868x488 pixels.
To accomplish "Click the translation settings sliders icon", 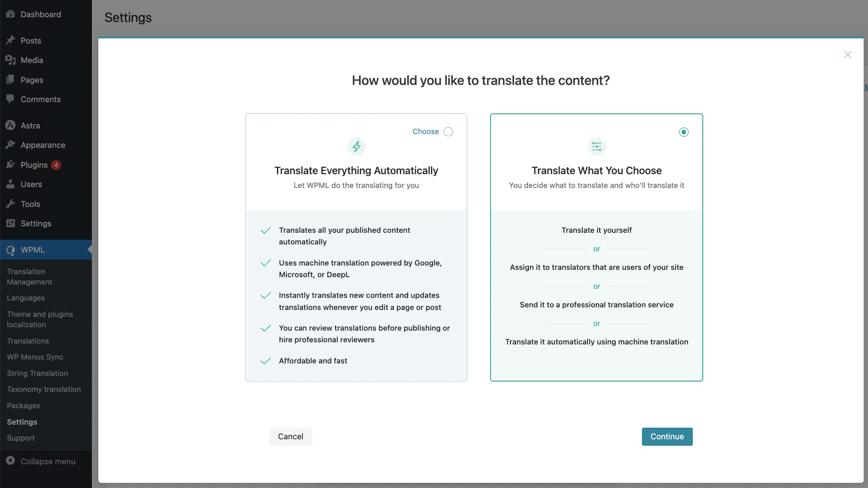I will point(596,147).
